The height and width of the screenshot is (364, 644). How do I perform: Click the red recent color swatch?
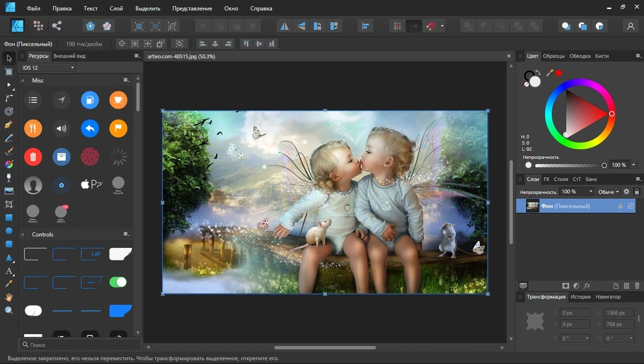(559, 73)
